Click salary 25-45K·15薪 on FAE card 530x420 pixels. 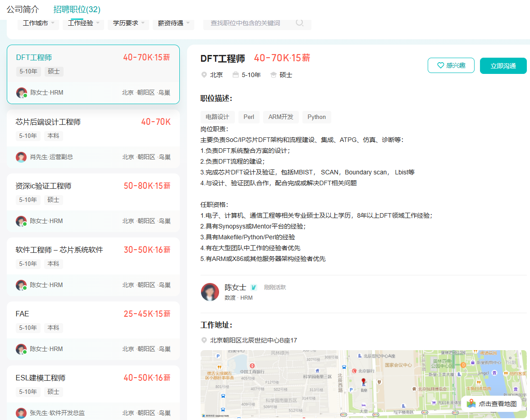point(147,314)
